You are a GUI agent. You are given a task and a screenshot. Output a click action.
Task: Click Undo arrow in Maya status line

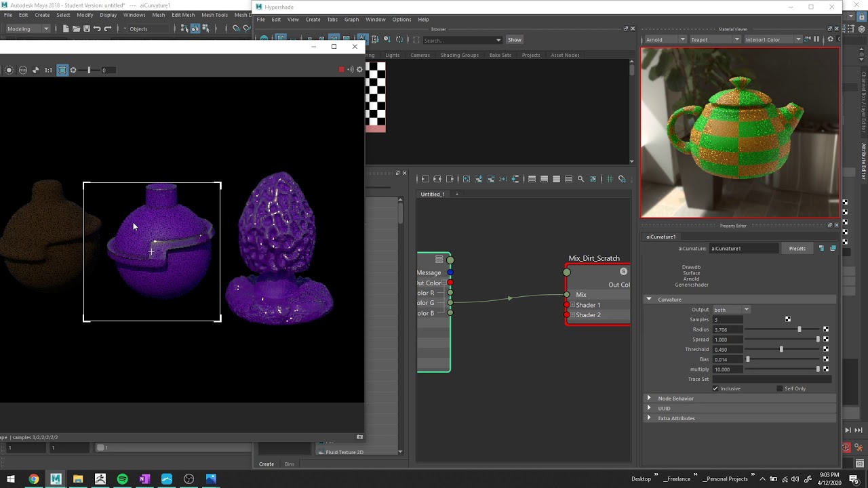pos(97,28)
